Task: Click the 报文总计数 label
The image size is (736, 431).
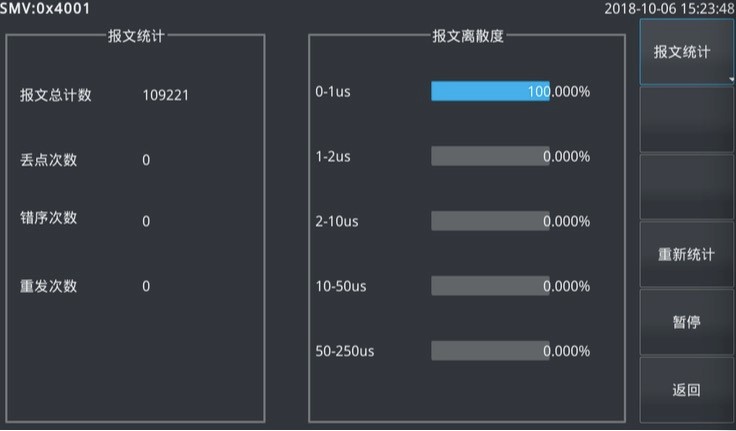Action: tap(56, 96)
